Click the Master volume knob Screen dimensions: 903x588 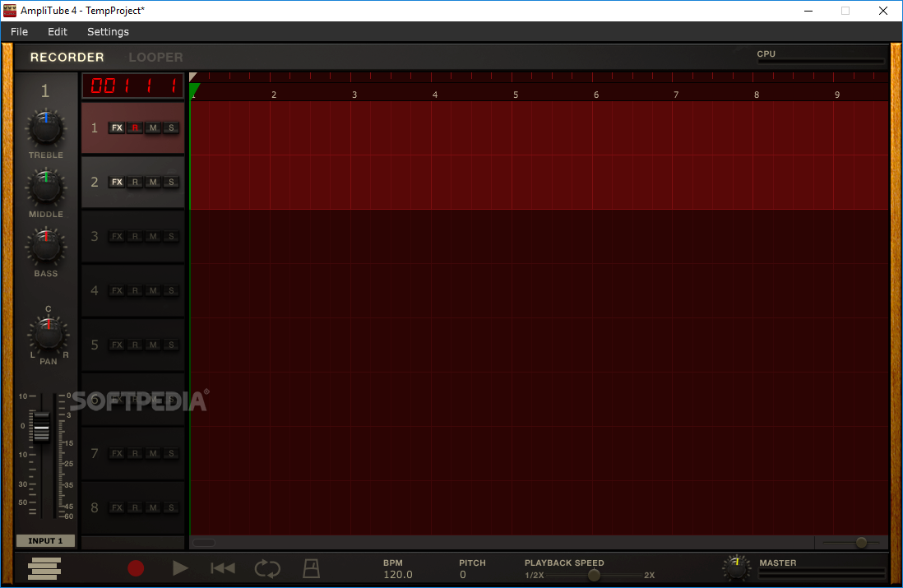coord(737,568)
